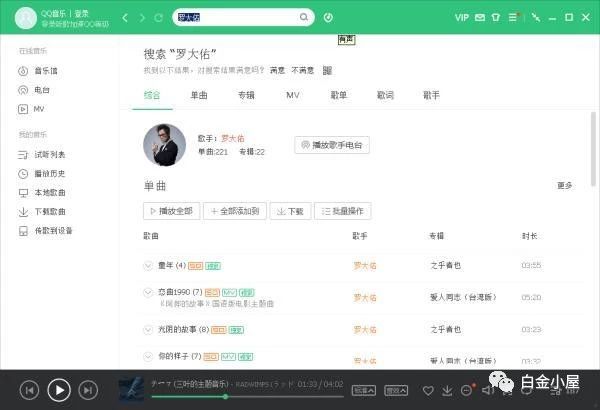Open 播放历史 in the sidebar
600x410 pixels.
click(x=42, y=174)
